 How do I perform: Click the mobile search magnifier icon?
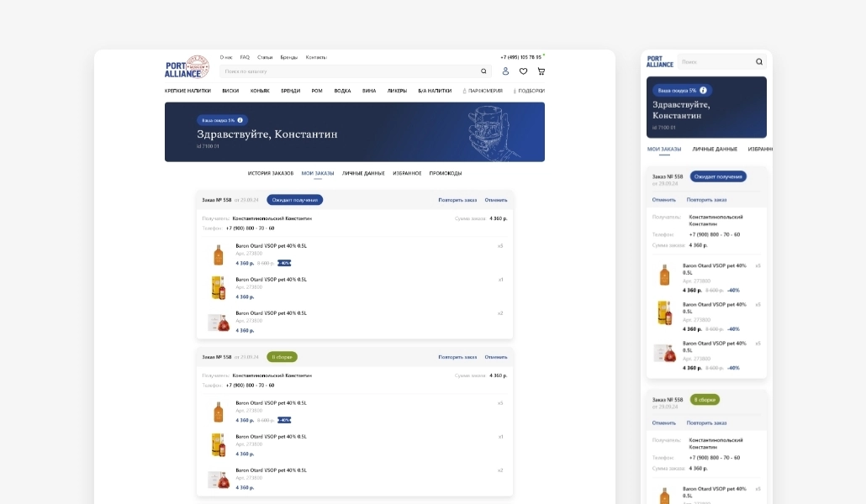[758, 61]
